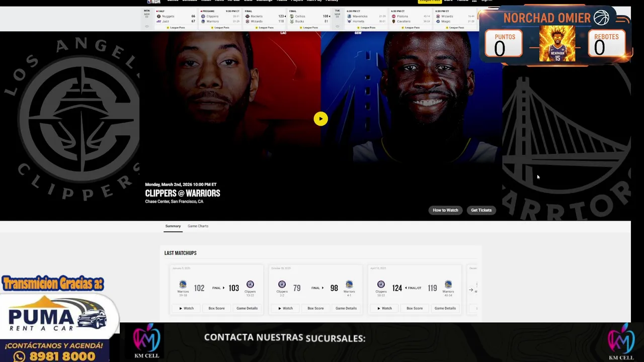Play the Clippers at Warriors preview video
Screen dimensions: 644x362
tap(320, 119)
